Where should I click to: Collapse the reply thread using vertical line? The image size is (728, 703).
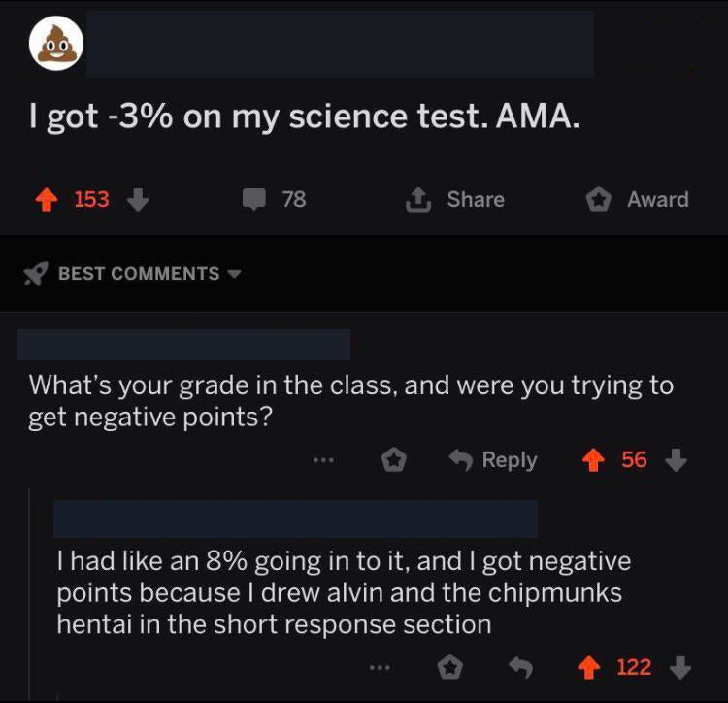[x=30, y=594]
